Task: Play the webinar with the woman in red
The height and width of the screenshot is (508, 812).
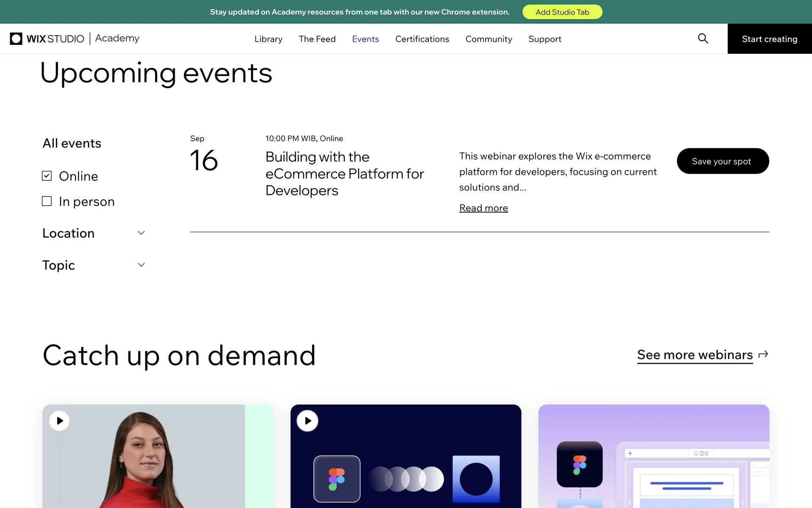Action: click(x=60, y=421)
